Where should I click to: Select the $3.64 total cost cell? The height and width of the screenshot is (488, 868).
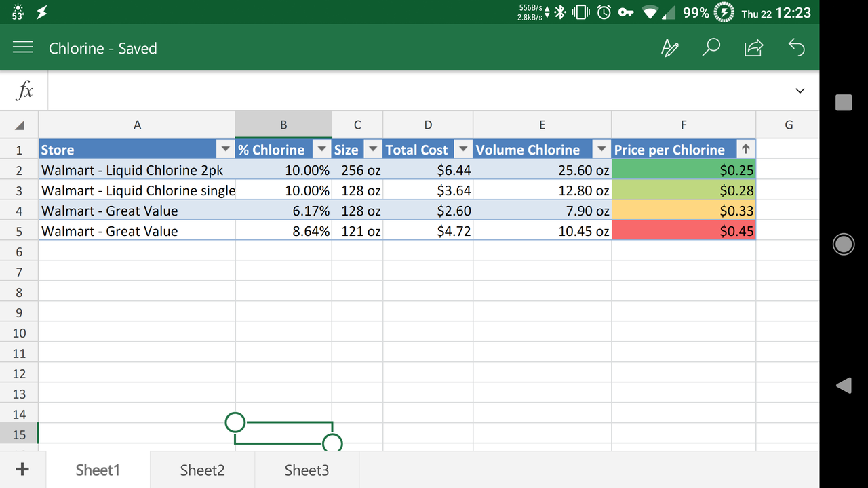tap(428, 190)
